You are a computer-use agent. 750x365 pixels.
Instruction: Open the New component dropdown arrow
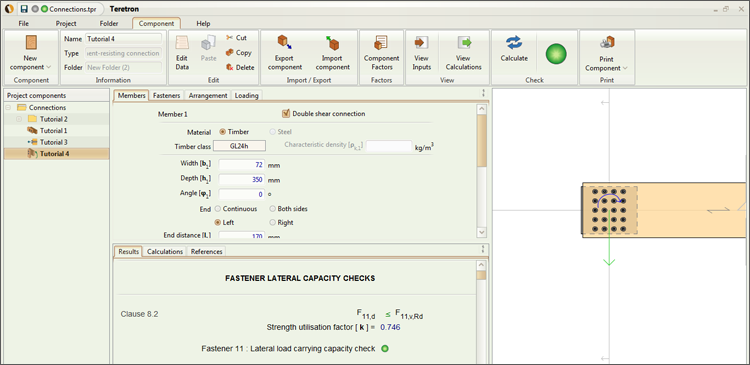pyautogui.click(x=48, y=67)
